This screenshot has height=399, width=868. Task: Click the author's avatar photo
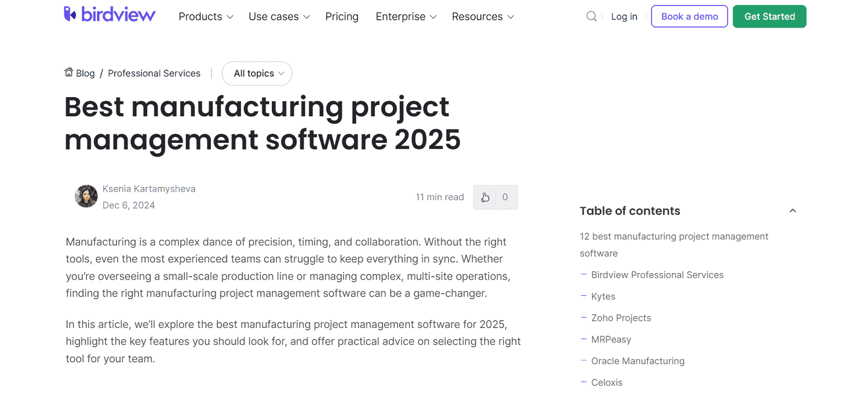(x=86, y=196)
